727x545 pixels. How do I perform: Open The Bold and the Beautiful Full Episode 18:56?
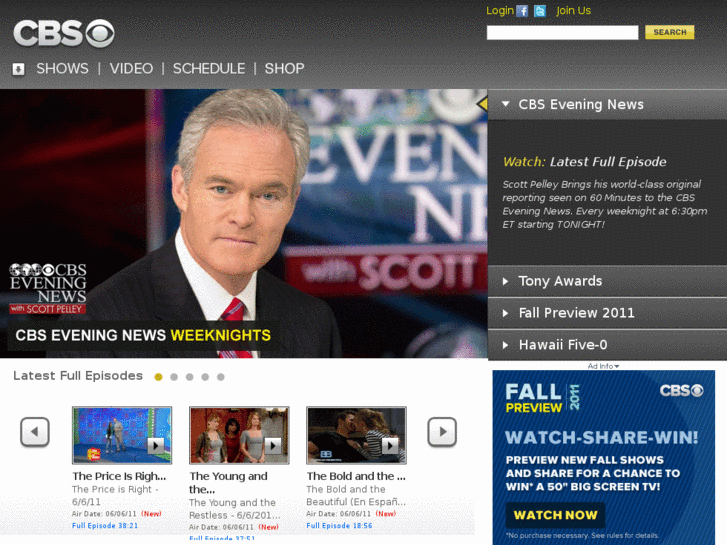pos(339,526)
